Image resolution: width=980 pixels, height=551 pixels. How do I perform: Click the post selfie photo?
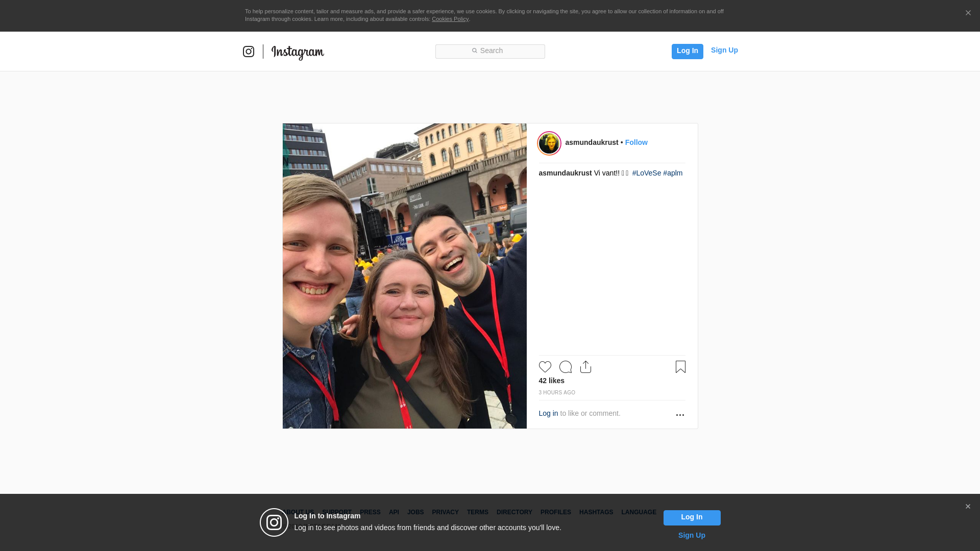click(404, 275)
